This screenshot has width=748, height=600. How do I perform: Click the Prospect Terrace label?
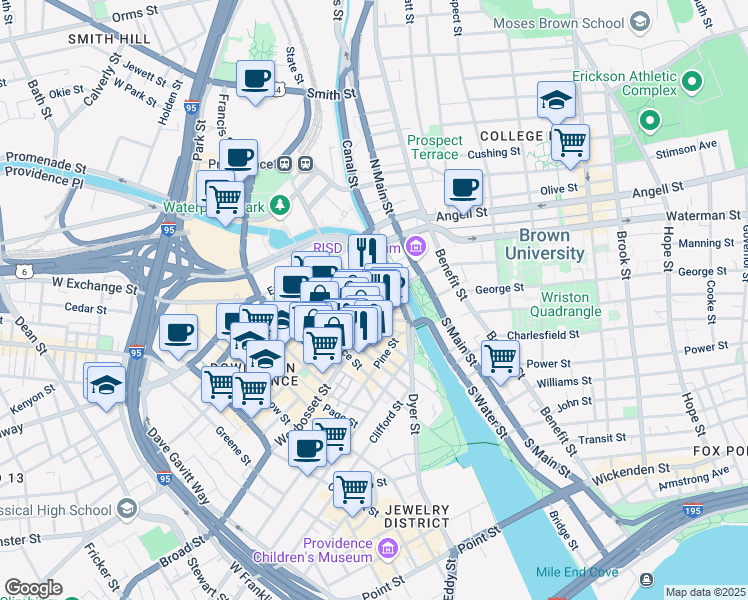point(435,147)
